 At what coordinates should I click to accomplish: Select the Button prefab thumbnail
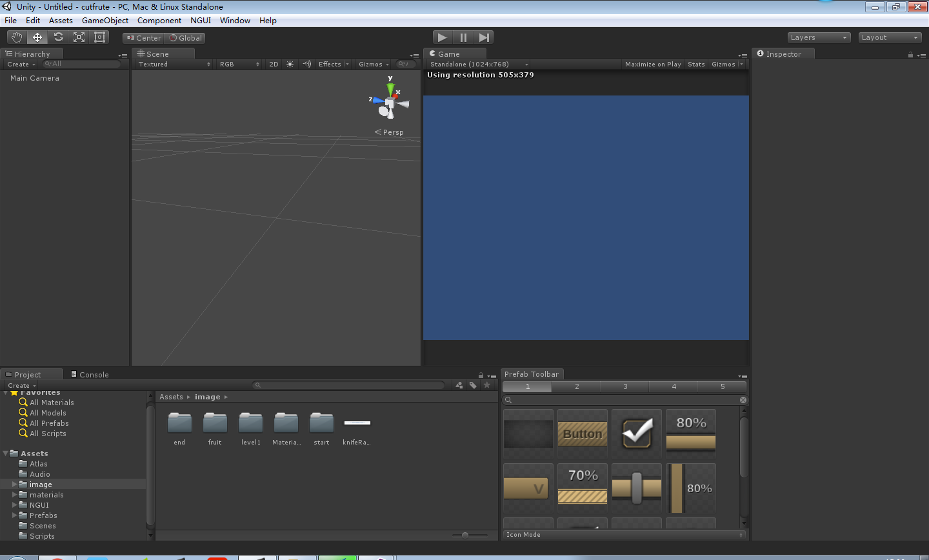(x=583, y=434)
